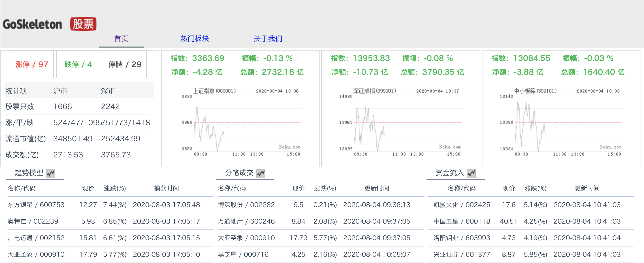Open the 热门板块 navigation link
Image resolution: width=644 pixels, height=263 pixels.
point(194,38)
